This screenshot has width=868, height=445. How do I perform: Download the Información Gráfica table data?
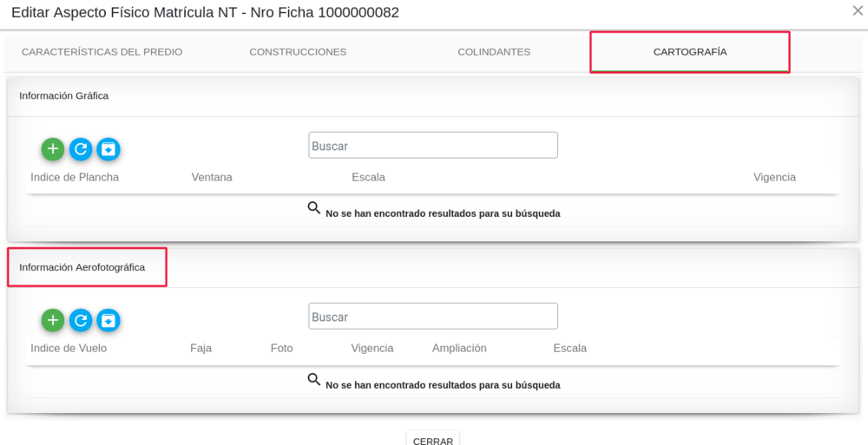[x=108, y=149]
